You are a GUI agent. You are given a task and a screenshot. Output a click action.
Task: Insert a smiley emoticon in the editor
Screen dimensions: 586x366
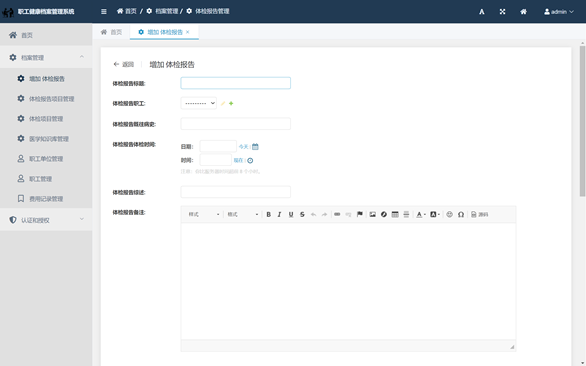450,214
